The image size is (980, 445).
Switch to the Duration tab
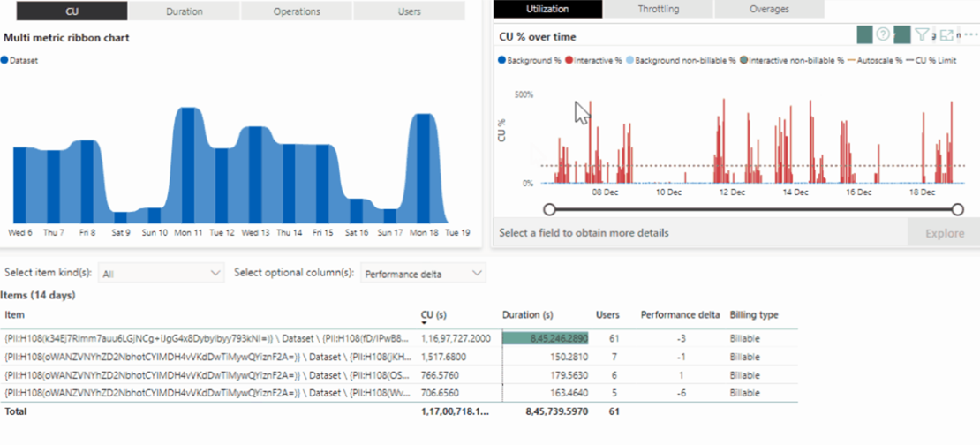(184, 11)
